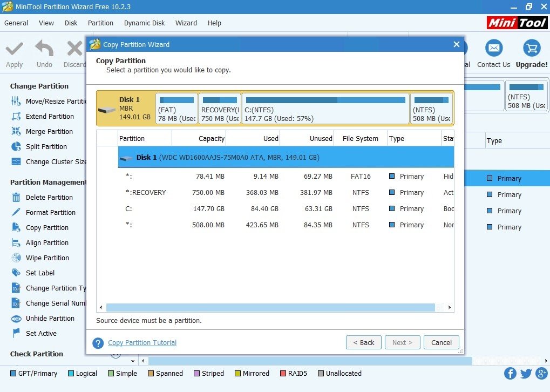Viewport: 550px width, 392px height.
Task: Choose Copy Partition in sidebar
Action: click(39, 227)
